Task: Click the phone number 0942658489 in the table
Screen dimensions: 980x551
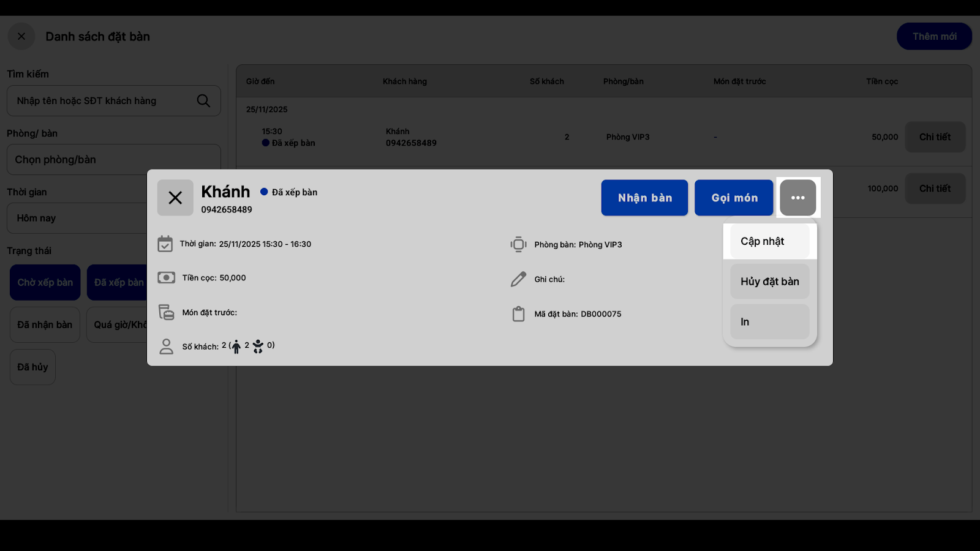Action: pyautogui.click(x=411, y=143)
